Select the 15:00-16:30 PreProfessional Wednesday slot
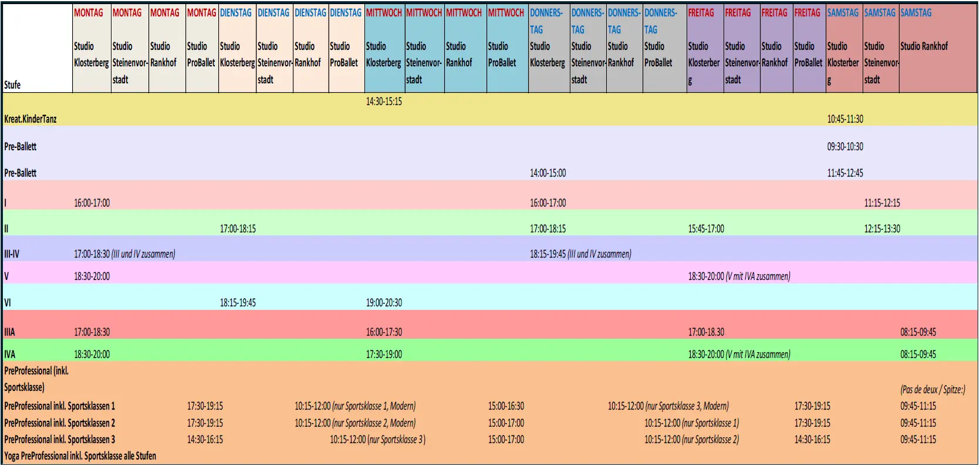Screen dimensions: 980x466 point(506,406)
